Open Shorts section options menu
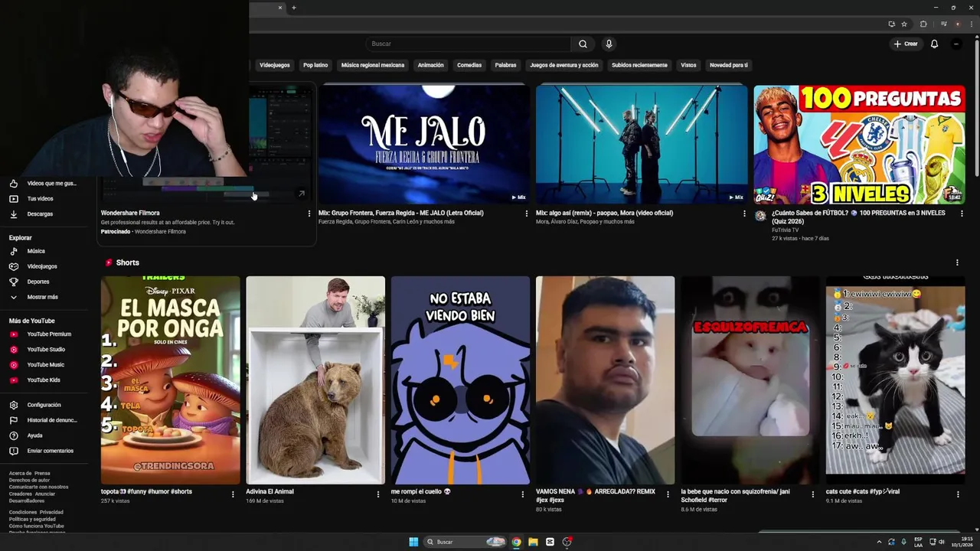The image size is (980, 551). coord(957,262)
